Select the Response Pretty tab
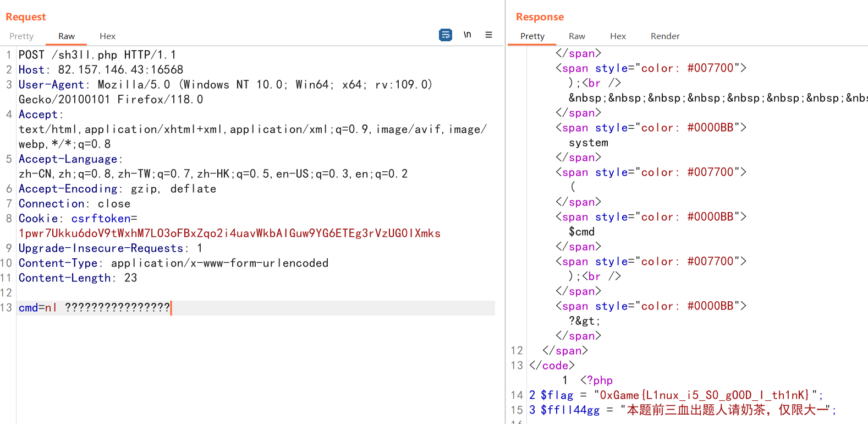The image size is (868, 424). tap(532, 36)
